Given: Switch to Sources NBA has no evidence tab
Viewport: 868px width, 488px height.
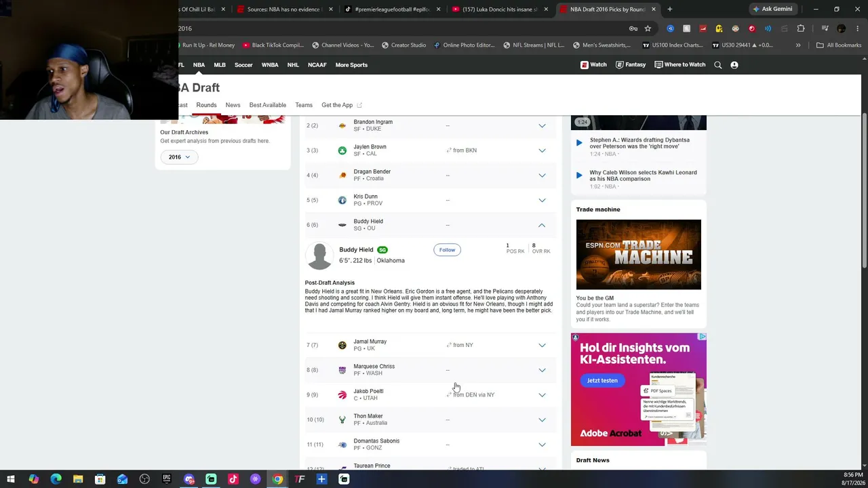Looking at the screenshot, I should pyautogui.click(x=283, y=9).
